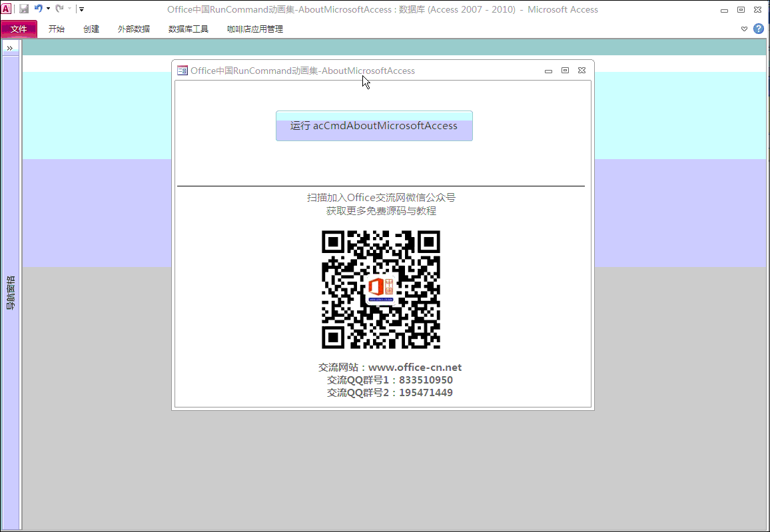Save the database using the floppy icon

23,9
